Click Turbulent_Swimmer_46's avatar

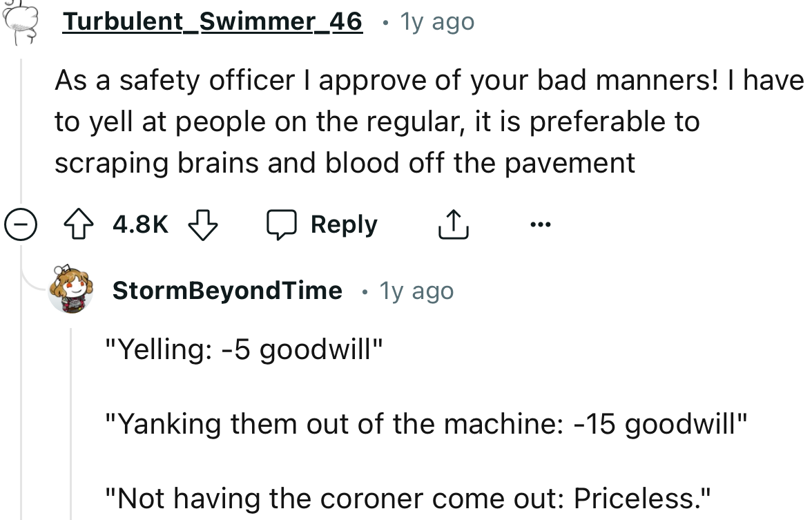click(x=19, y=19)
